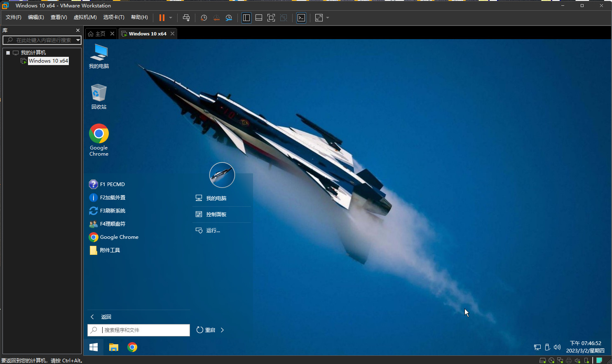Open 运行... from the start menu

coord(222,231)
